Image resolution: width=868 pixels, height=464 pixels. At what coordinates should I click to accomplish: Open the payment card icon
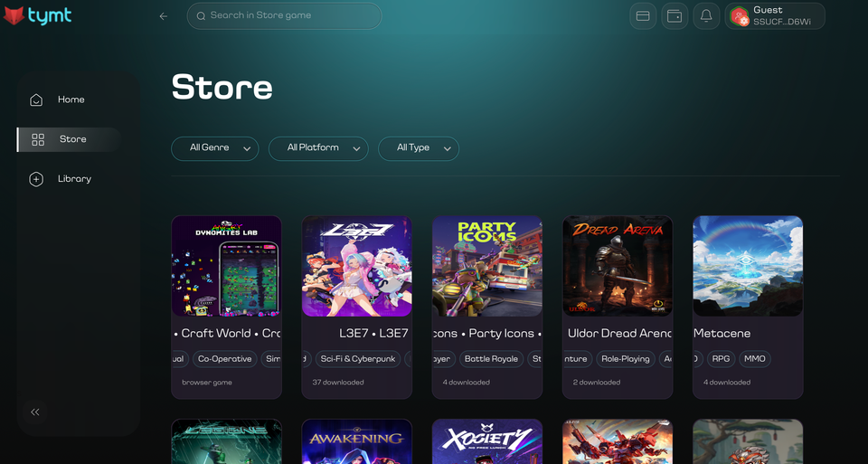click(643, 16)
